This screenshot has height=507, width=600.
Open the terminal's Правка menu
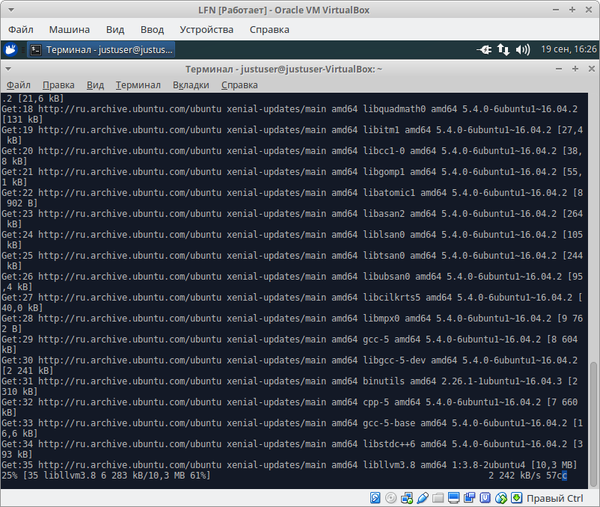pos(59,85)
